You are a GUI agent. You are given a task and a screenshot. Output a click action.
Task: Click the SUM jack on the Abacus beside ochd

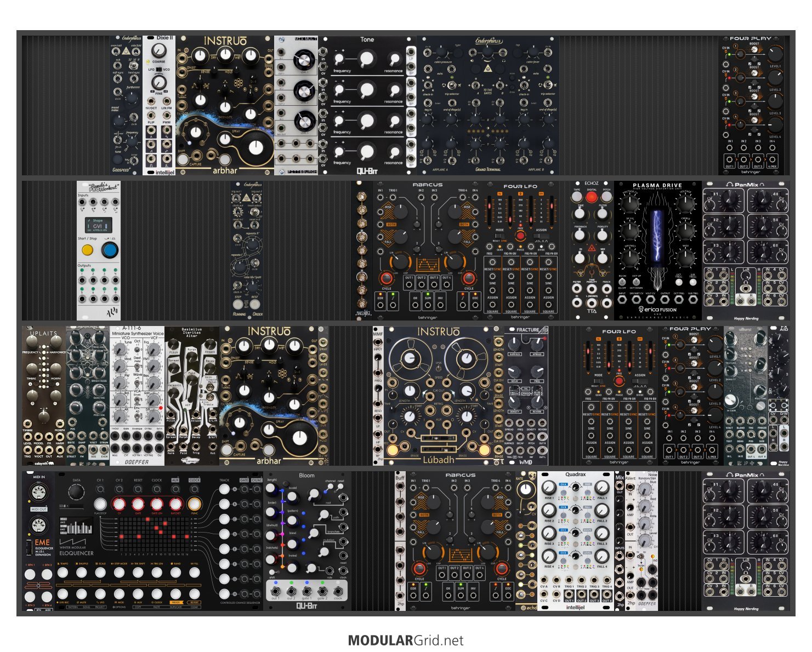tap(461, 594)
